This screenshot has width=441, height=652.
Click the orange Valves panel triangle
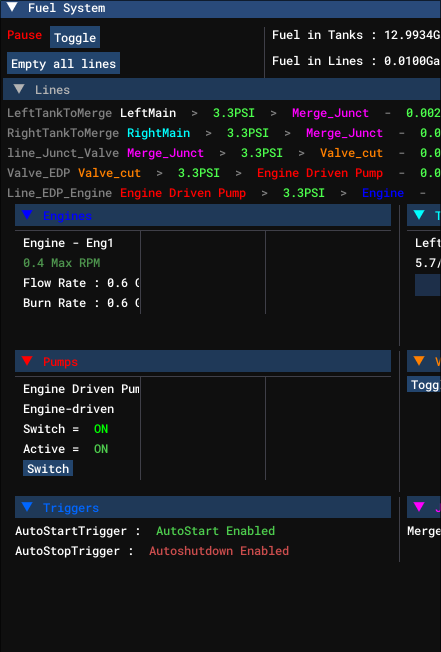(419, 361)
